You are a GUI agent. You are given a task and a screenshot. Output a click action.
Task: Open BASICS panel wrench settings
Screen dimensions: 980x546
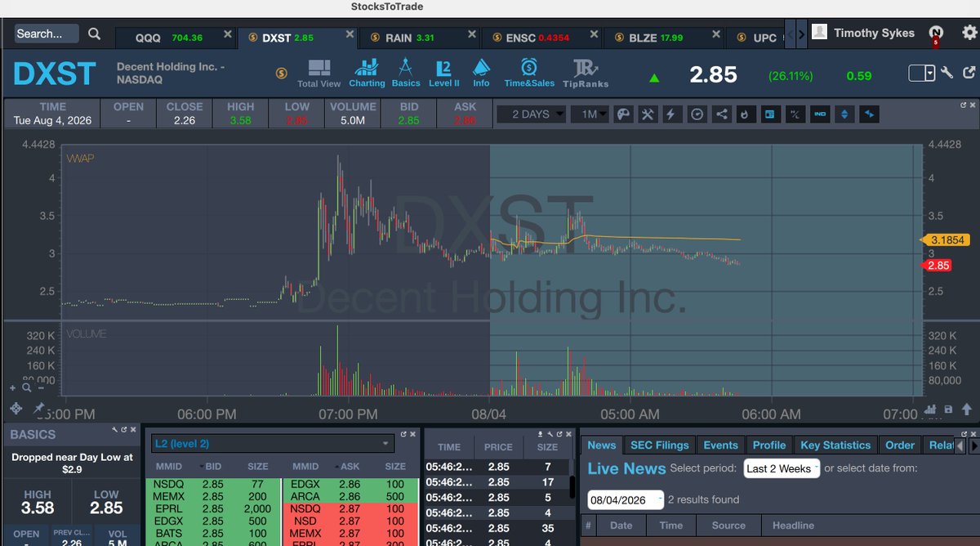click(114, 429)
